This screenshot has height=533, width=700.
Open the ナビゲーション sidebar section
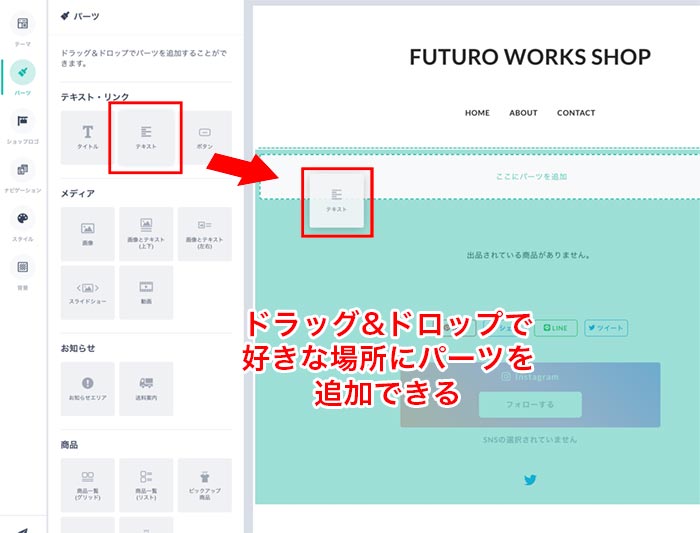coord(23,173)
